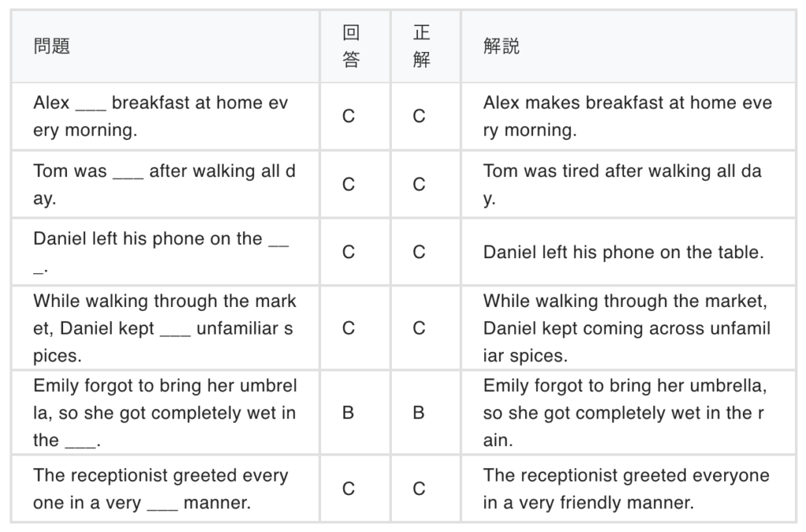Select the receptionist question with blank
Screen dimensions: 806x532
pyautogui.click(x=161, y=489)
